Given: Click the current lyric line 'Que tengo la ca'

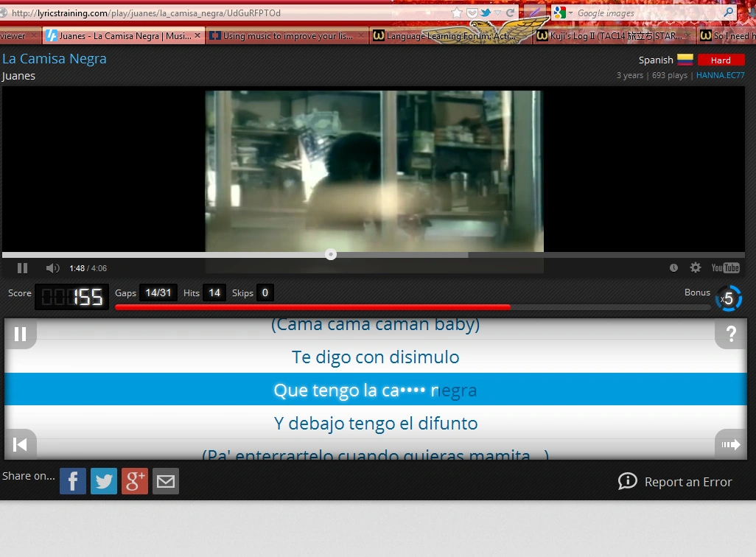Looking at the screenshot, I should click(376, 390).
